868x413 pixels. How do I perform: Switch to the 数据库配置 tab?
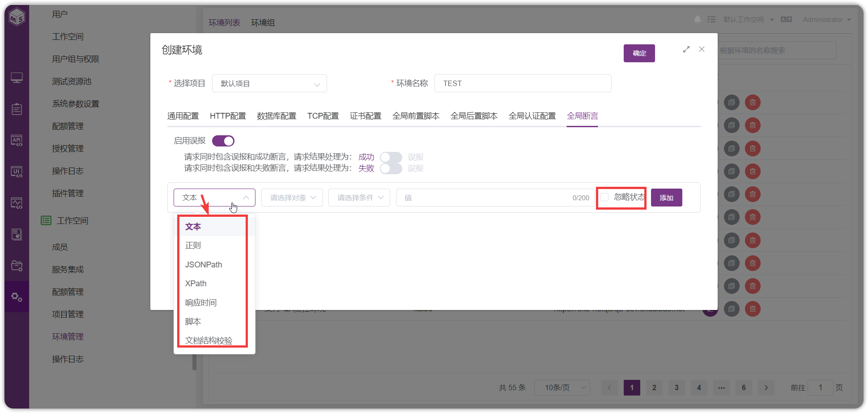277,116
